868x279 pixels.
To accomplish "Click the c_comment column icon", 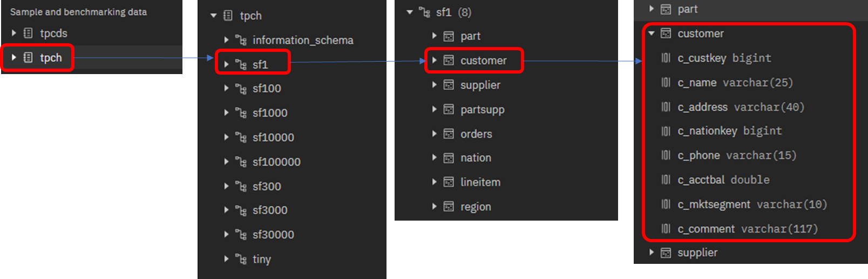I will (x=666, y=229).
